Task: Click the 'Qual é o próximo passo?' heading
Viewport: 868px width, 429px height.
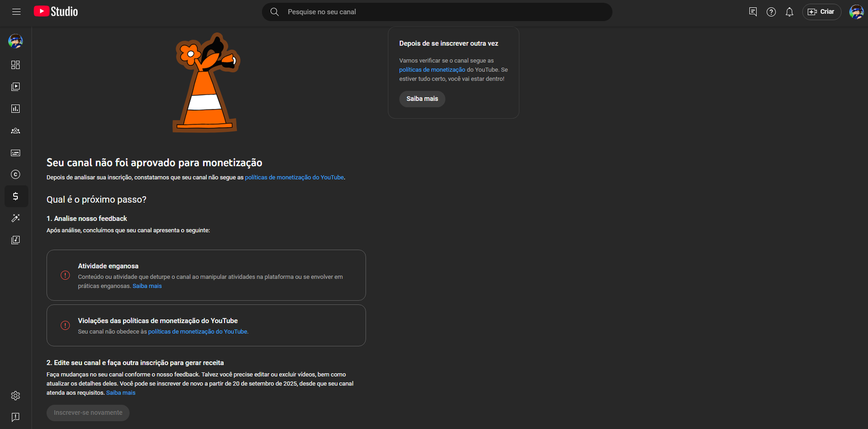Action: (x=97, y=200)
